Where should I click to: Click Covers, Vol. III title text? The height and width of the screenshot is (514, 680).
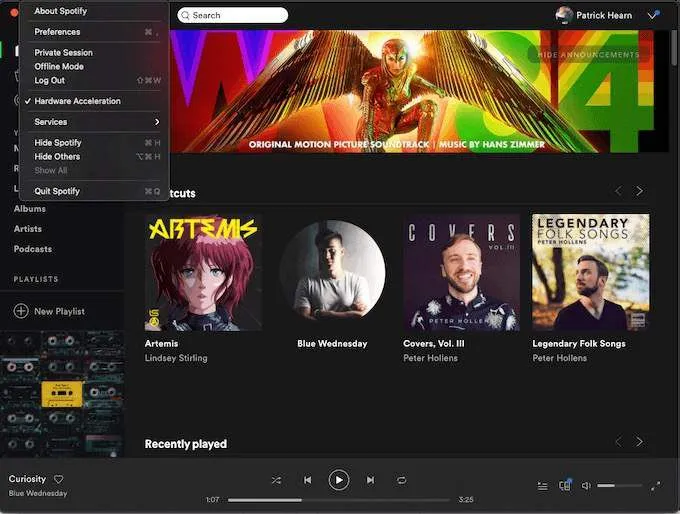434,344
